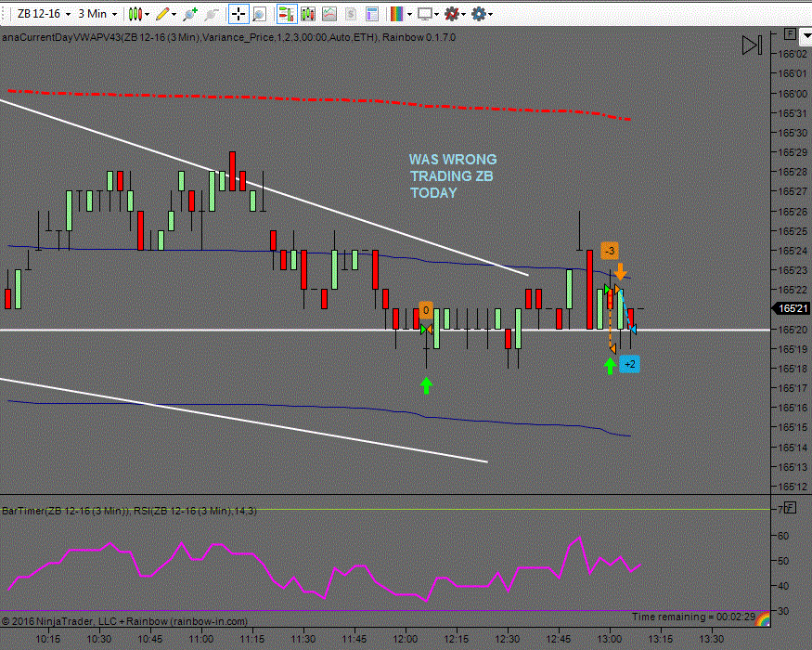Screen dimensions: 812x650
Task: Click the green up arrow beside the +2 marker
Action: click(x=610, y=366)
